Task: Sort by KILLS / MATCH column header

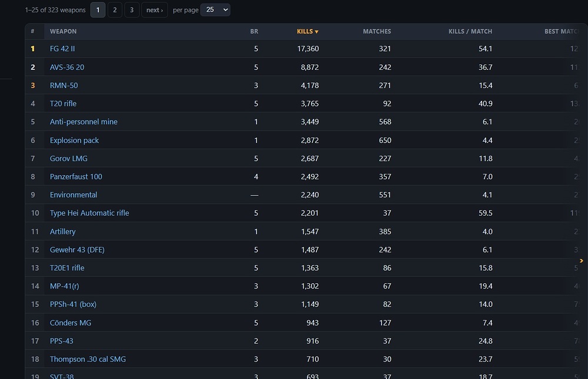Action: (x=470, y=32)
